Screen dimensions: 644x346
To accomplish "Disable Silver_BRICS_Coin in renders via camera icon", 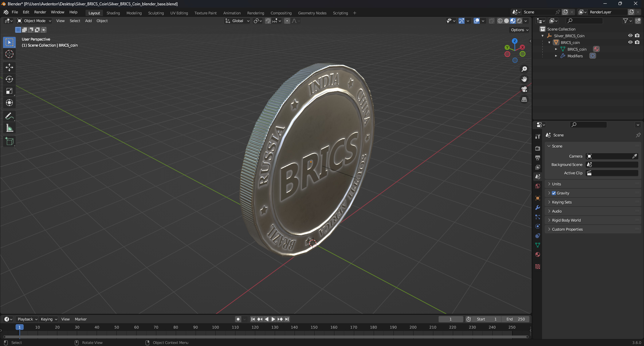I will (x=637, y=36).
